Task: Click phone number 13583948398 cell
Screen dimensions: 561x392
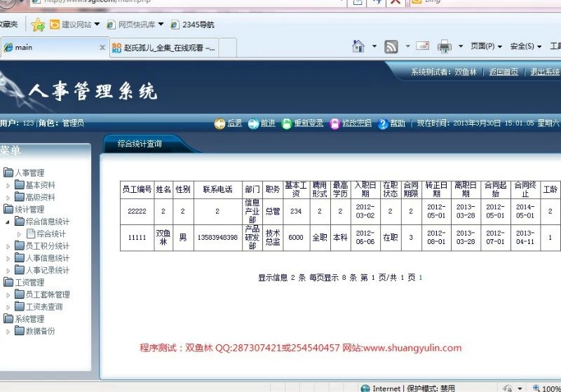Action: coord(217,238)
